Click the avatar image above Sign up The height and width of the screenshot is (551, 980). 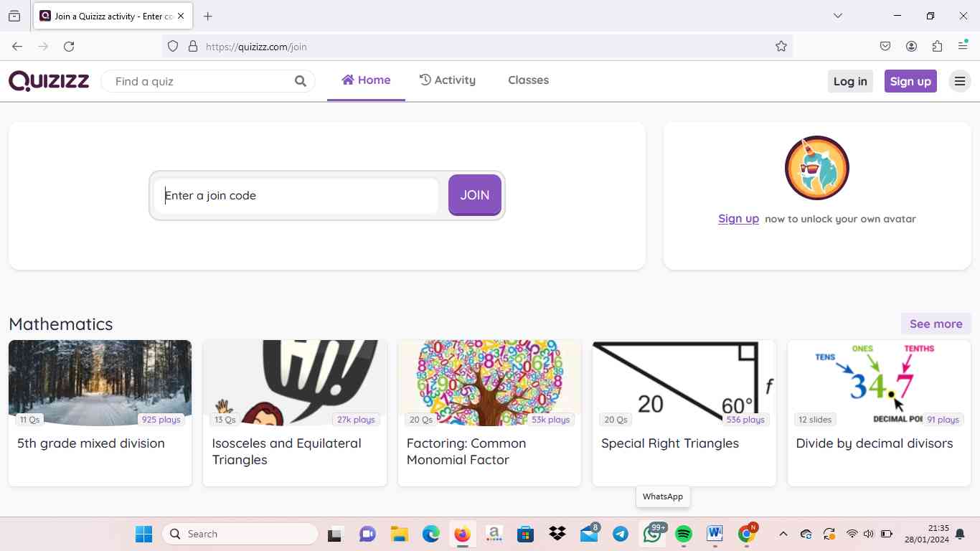tap(817, 168)
